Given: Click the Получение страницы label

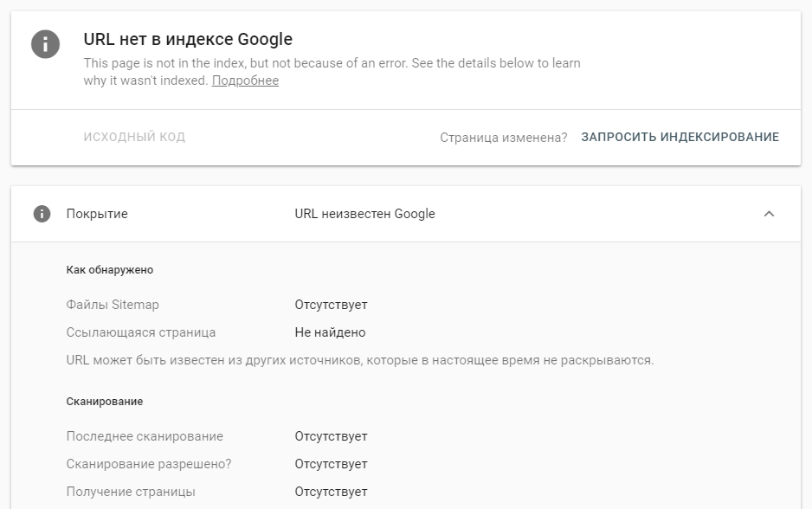Looking at the screenshot, I should [131, 492].
